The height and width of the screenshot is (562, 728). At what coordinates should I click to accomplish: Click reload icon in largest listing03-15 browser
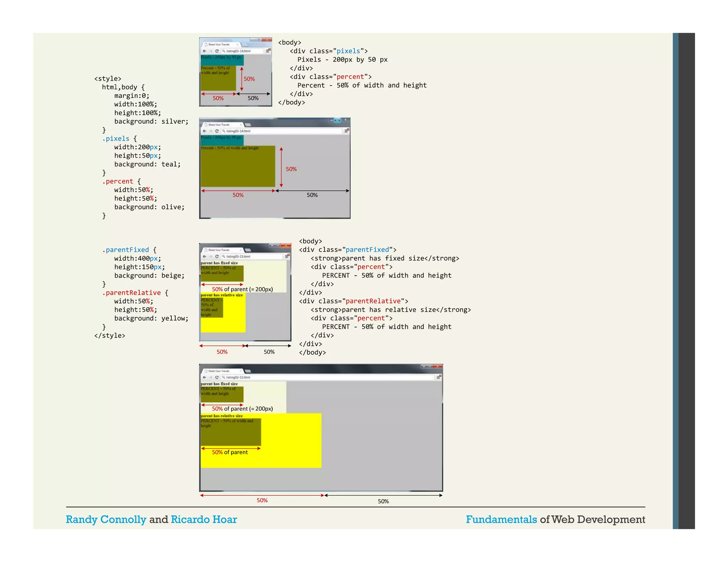point(217,377)
